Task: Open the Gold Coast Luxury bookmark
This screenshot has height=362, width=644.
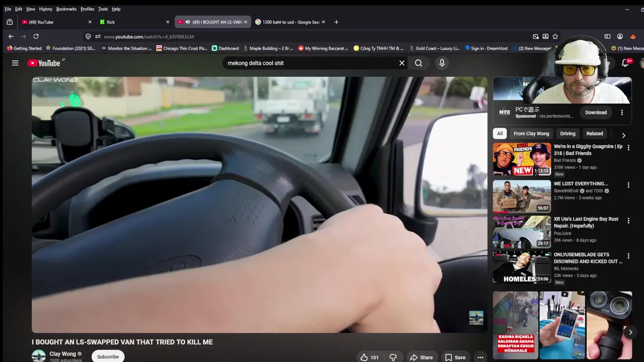Action: (434, 48)
